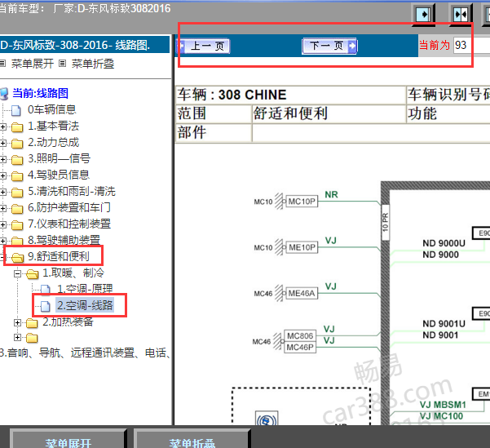The image size is (490, 448).
Task: Click the 2.加热装备 folder icon
Action: coord(32,322)
